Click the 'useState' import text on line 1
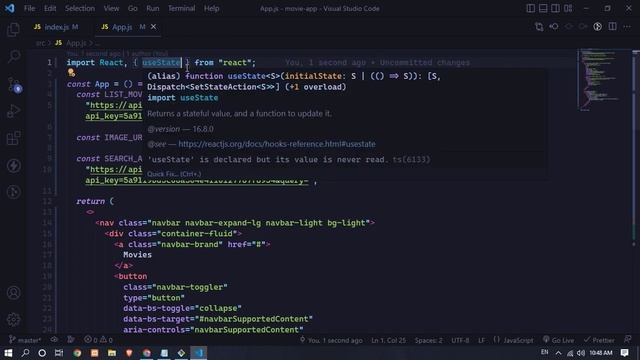This screenshot has width=640, height=360. [161, 62]
